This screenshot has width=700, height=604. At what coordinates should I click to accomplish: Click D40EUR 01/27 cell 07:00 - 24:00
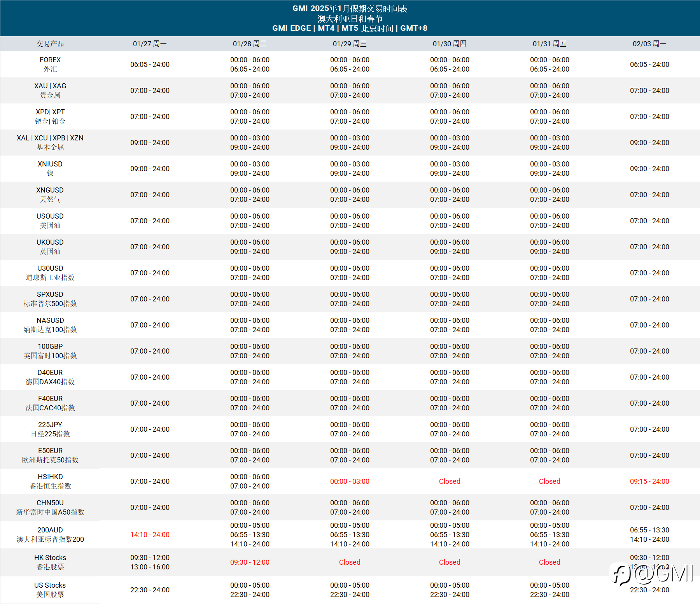[150, 377]
